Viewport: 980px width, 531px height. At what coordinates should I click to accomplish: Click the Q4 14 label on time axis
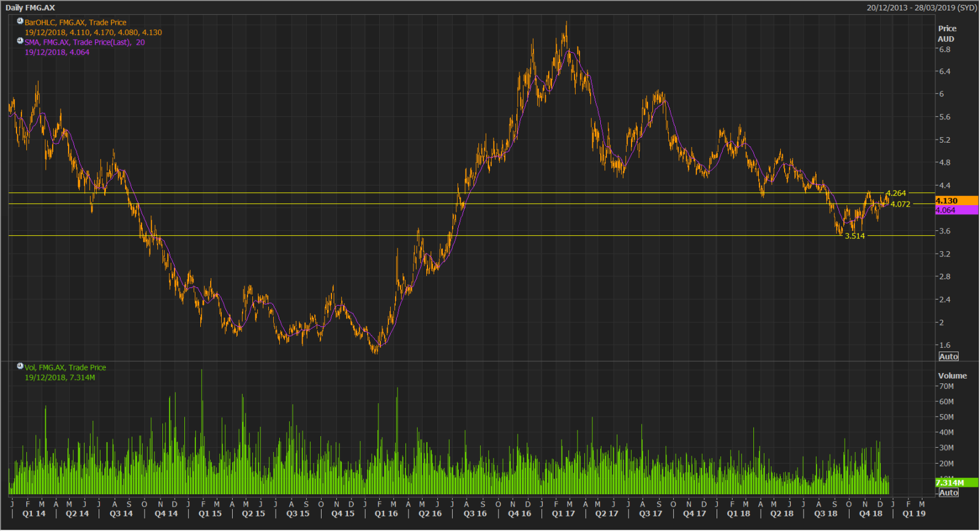pos(166,514)
